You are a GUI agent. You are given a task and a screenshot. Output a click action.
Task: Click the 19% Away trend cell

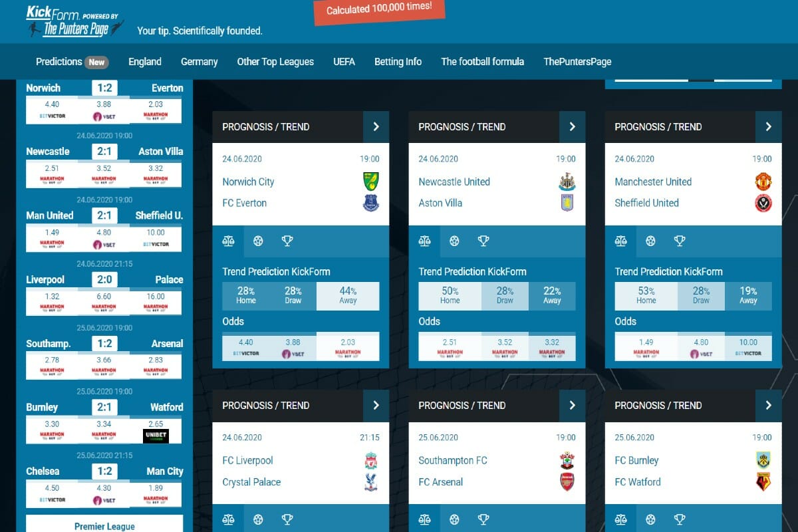tap(748, 296)
